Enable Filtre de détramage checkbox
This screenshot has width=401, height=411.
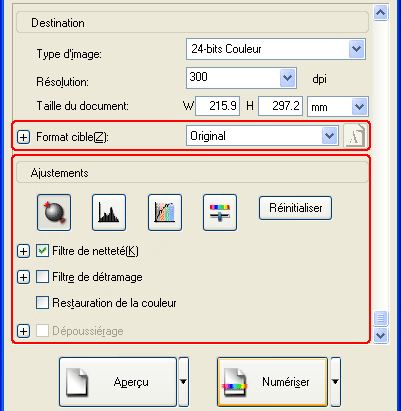[x=42, y=277]
